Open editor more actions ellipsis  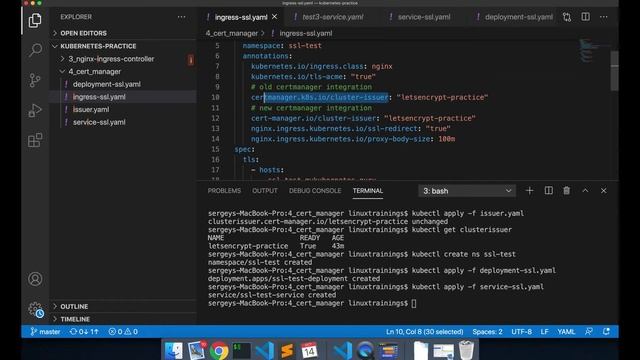(604, 17)
